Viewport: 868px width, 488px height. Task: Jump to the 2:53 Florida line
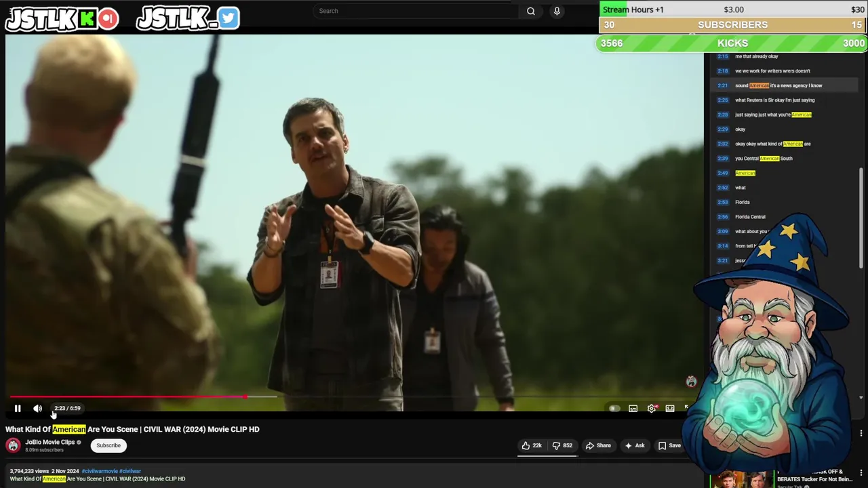pos(783,202)
